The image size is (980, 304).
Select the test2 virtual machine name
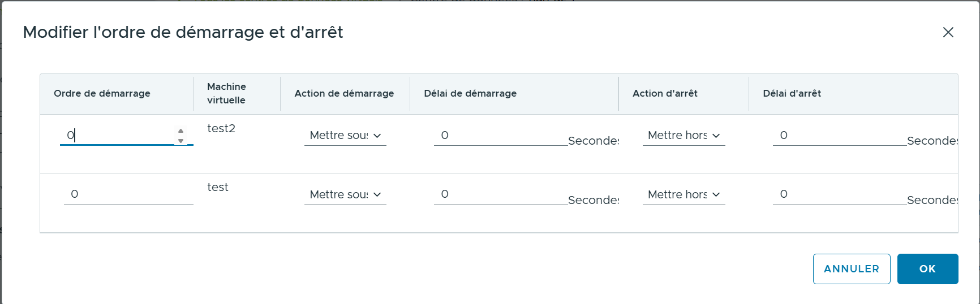click(221, 129)
